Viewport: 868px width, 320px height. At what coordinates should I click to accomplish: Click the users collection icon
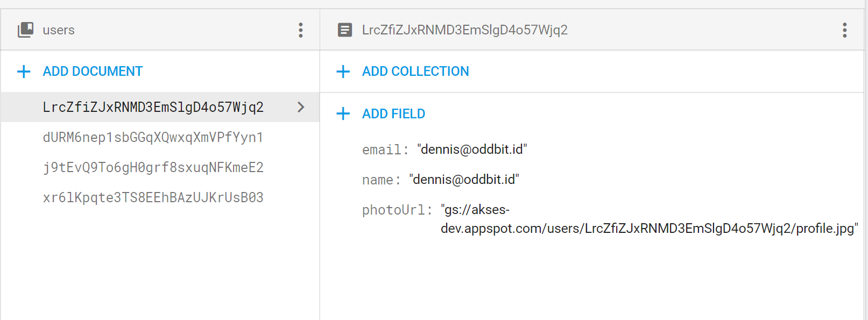coord(25,30)
